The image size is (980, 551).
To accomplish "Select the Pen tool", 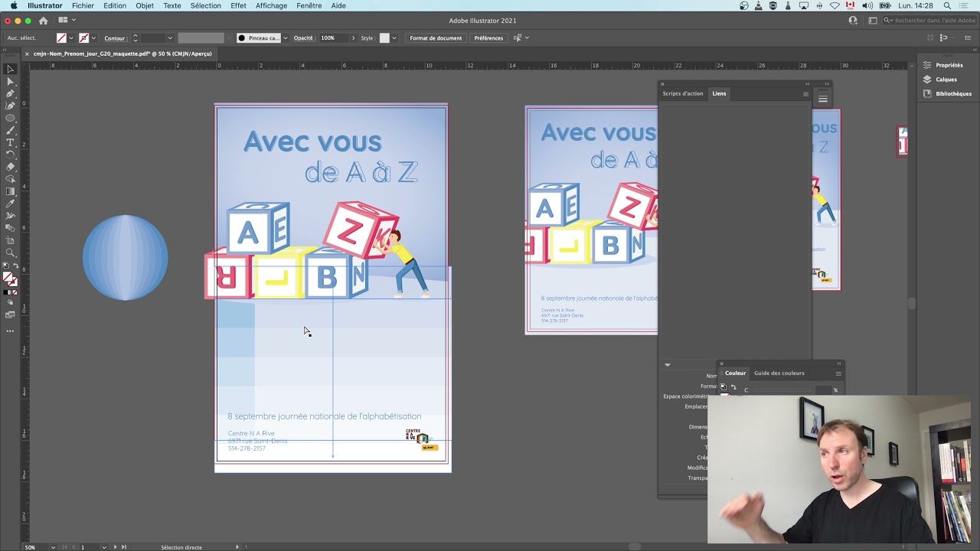I will 10,93.
